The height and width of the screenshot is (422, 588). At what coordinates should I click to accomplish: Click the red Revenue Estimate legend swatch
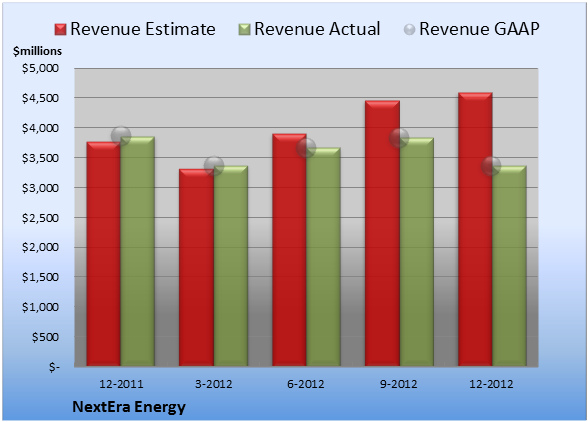click(60, 29)
